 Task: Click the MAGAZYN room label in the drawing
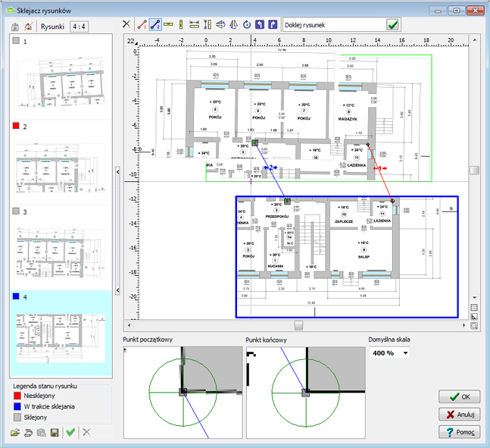(x=348, y=119)
